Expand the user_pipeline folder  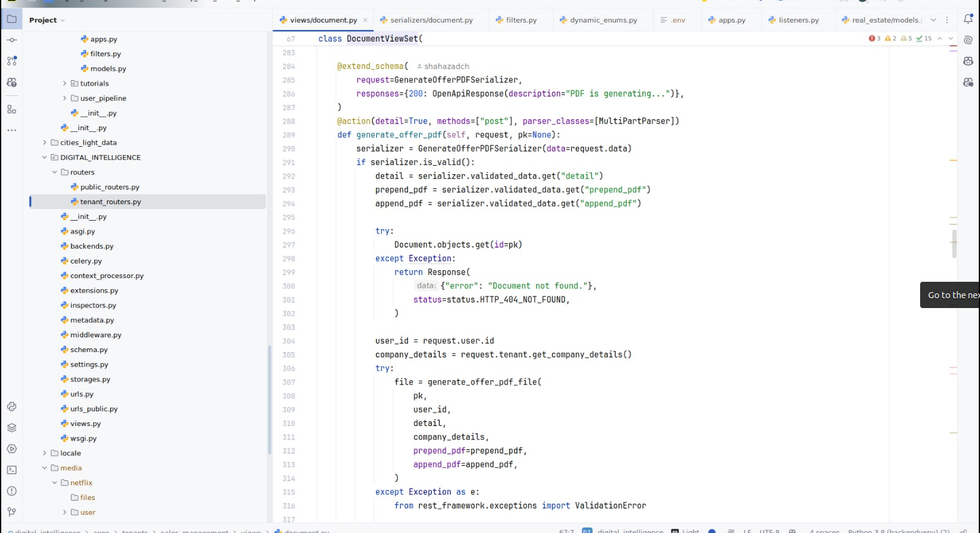pos(65,98)
